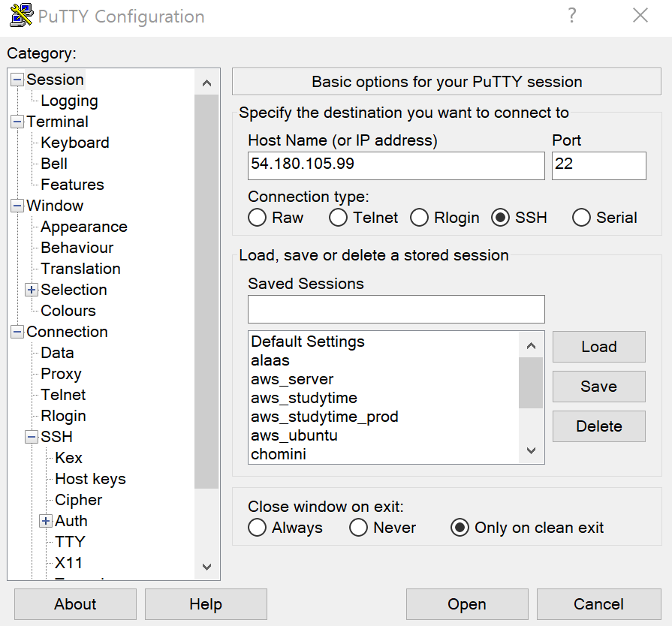Expand the Auth tree node
The image size is (672, 626).
(46, 521)
